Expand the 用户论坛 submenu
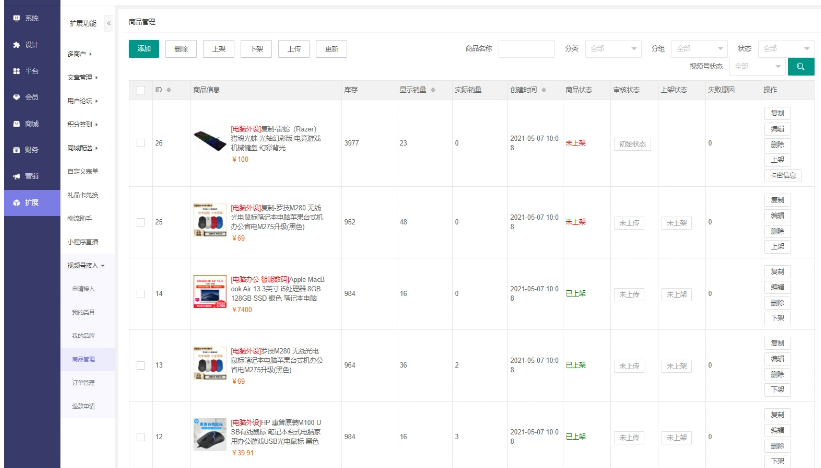Image resolution: width=821 pixels, height=468 pixels. click(83, 101)
